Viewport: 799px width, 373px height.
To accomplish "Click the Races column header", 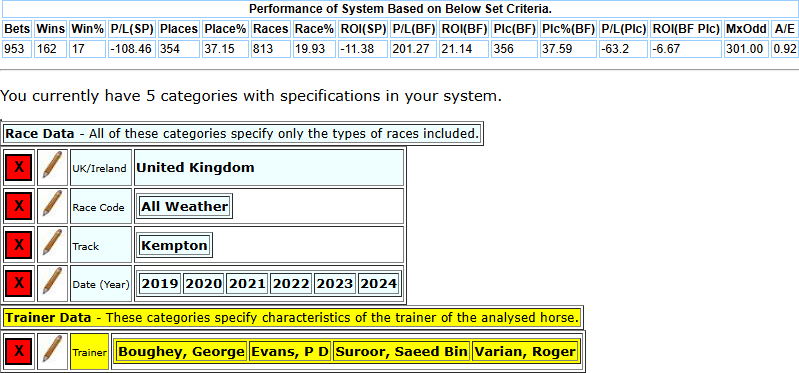I will click(271, 29).
